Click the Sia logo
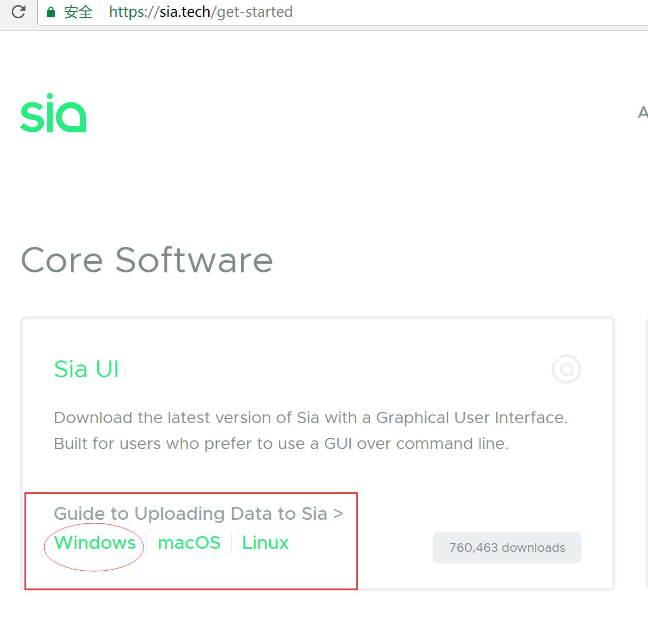Viewport: 648px width, 644px height. pos(53,113)
